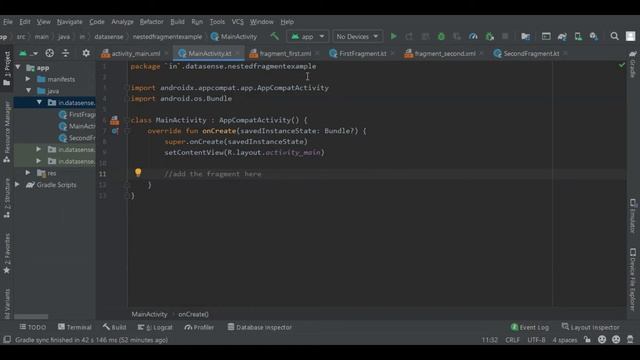Collapse the selected in.datasense package
Viewport: 640px width, 360px height.
[x=39, y=102]
